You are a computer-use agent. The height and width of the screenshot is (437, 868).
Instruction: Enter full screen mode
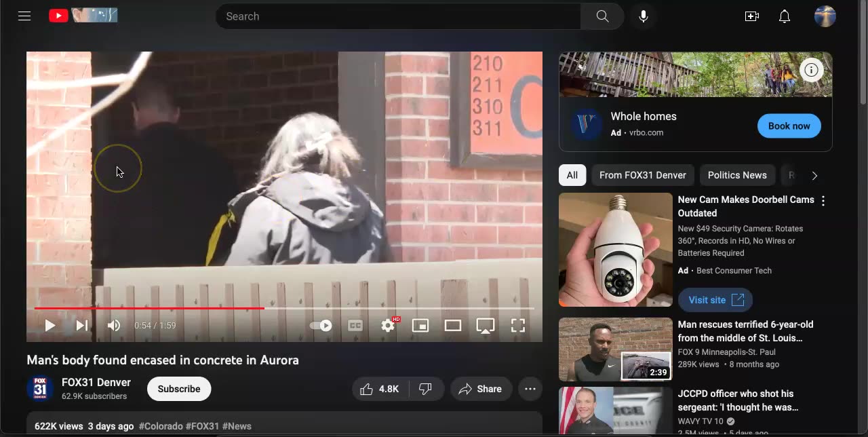[518, 326]
